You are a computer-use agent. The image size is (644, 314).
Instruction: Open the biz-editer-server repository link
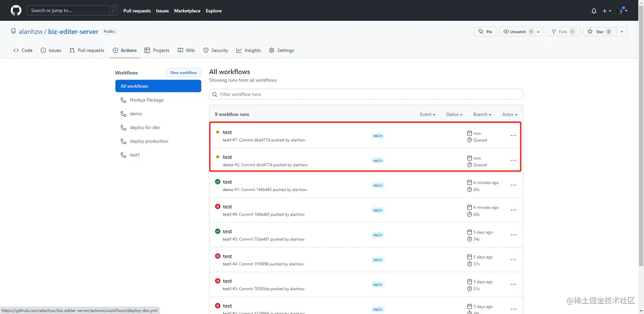click(73, 31)
